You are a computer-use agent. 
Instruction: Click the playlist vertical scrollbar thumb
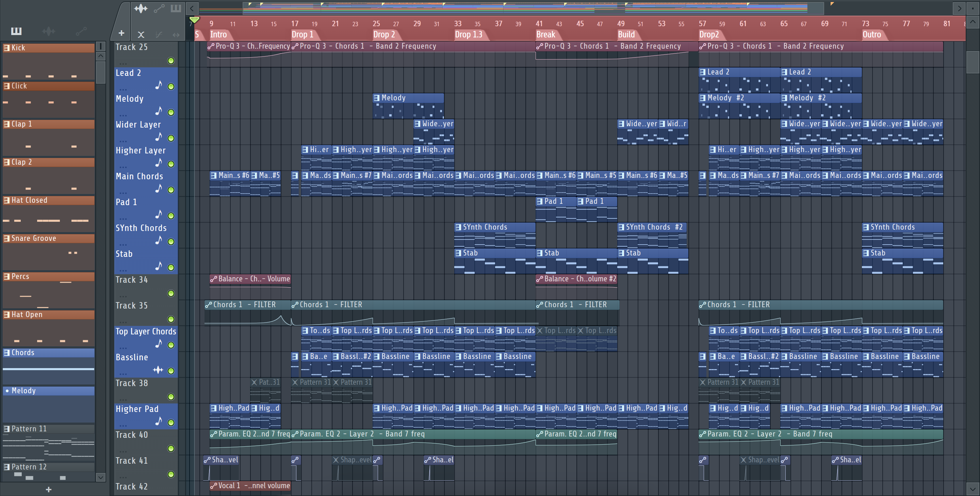973,62
